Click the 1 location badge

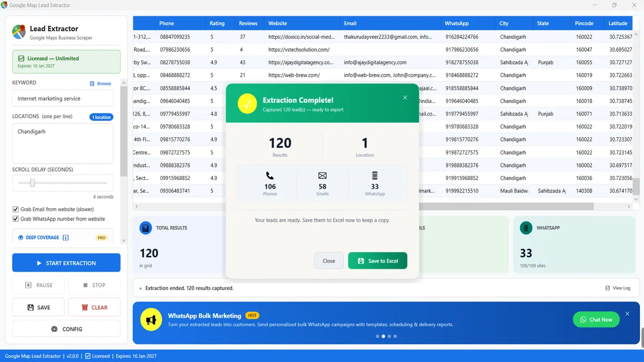(102, 117)
